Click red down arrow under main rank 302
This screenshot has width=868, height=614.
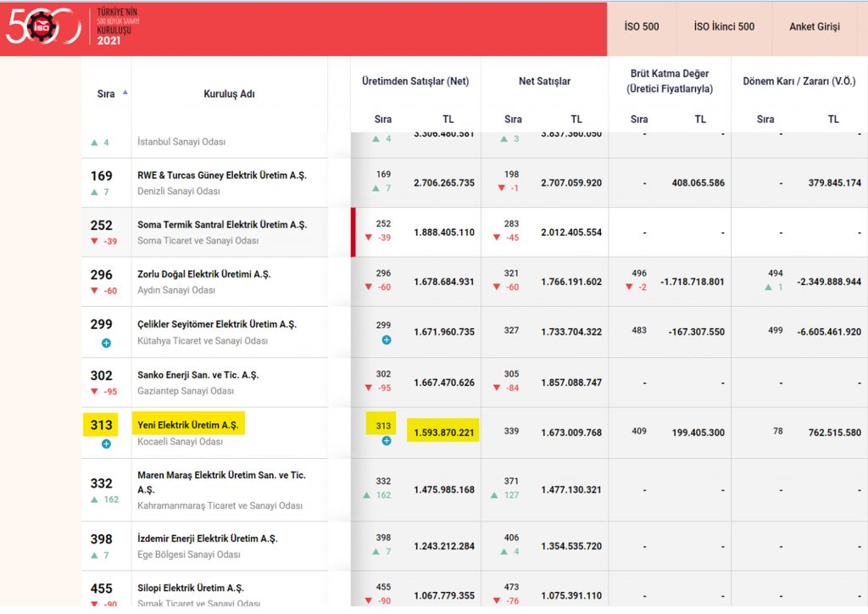pyautogui.click(x=95, y=392)
